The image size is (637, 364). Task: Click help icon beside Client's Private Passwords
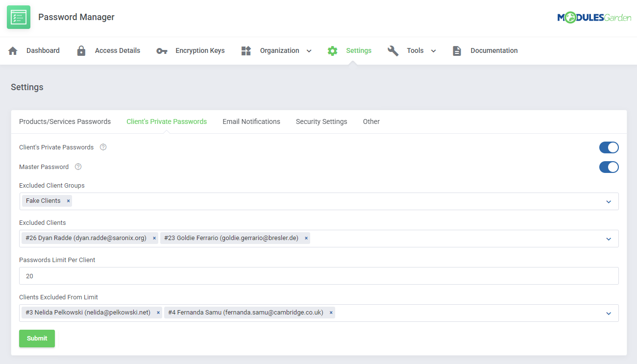pos(103,147)
